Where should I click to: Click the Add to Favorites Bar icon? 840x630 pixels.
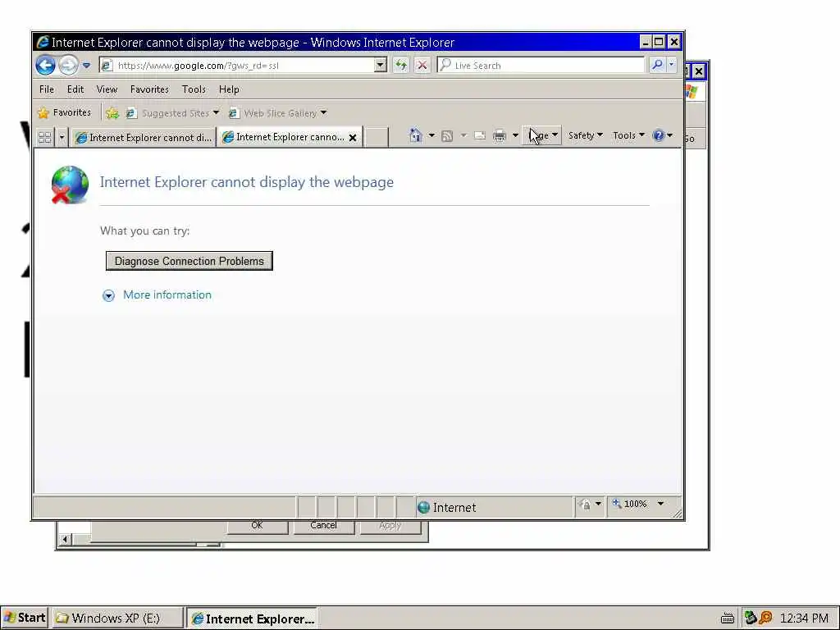pyautogui.click(x=112, y=113)
